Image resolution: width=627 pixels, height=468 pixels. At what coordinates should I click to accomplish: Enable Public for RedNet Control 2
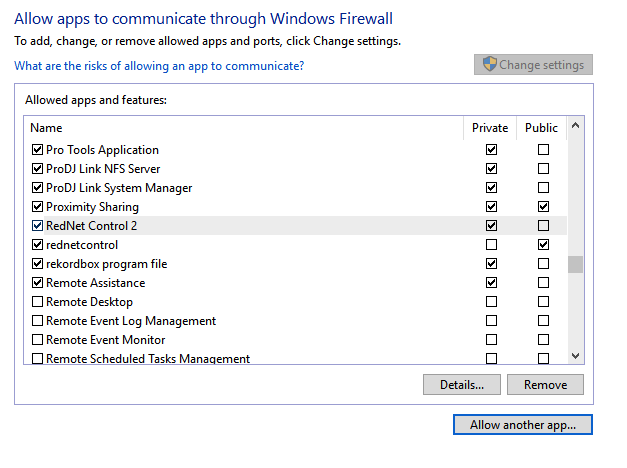pos(543,226)
